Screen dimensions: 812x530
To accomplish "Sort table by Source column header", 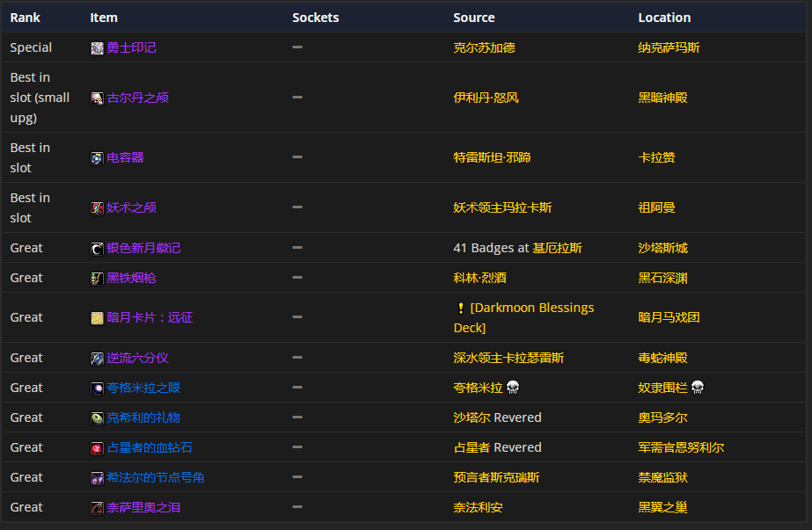I will (473, 18).
